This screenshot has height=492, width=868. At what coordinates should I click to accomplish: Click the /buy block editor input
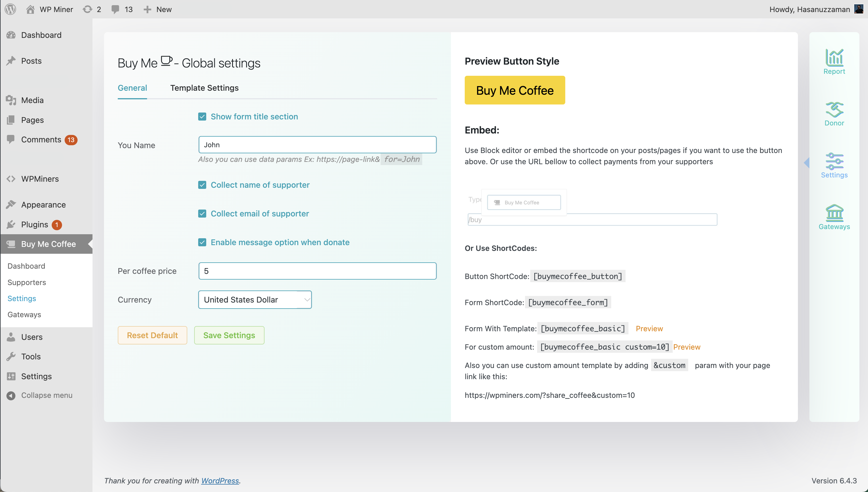pyautogui.click(x=593, y=220)
